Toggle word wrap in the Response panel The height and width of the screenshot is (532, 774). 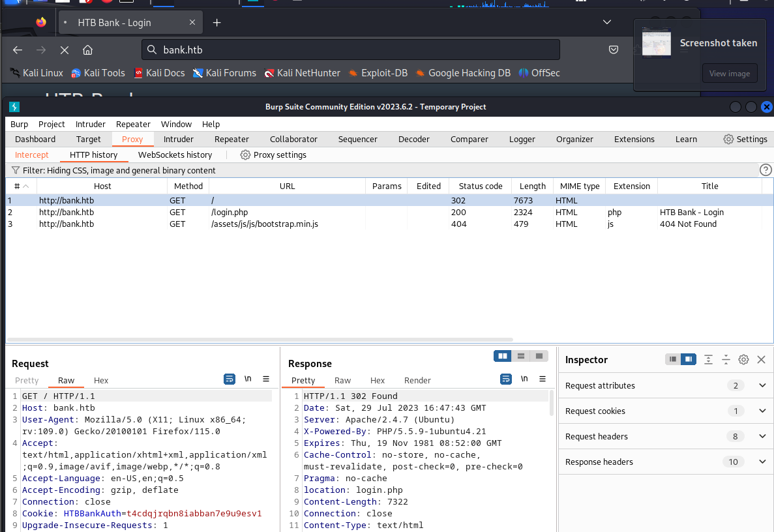(506, 379)
